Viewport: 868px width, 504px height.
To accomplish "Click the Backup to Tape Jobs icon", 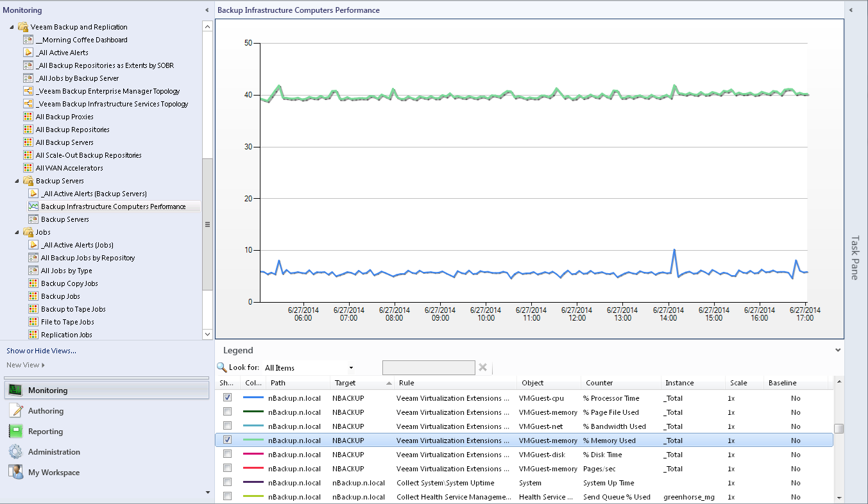I will (33, 309).
